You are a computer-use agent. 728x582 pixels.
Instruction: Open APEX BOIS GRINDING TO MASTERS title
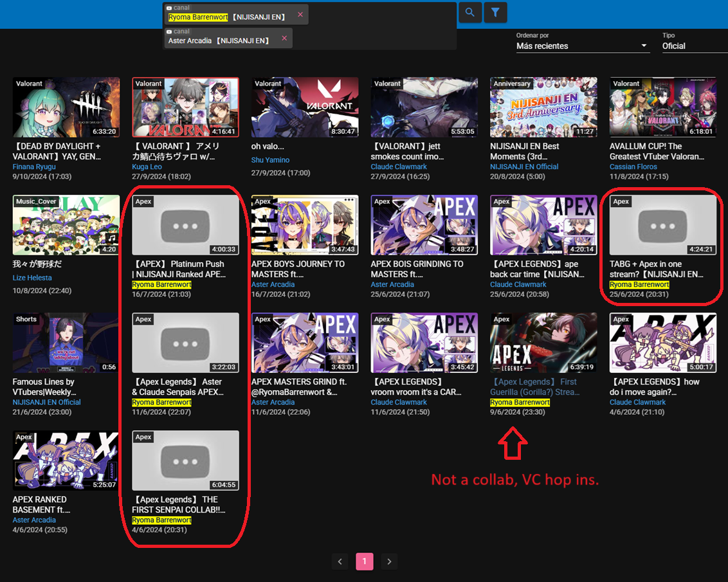[417, 269]
